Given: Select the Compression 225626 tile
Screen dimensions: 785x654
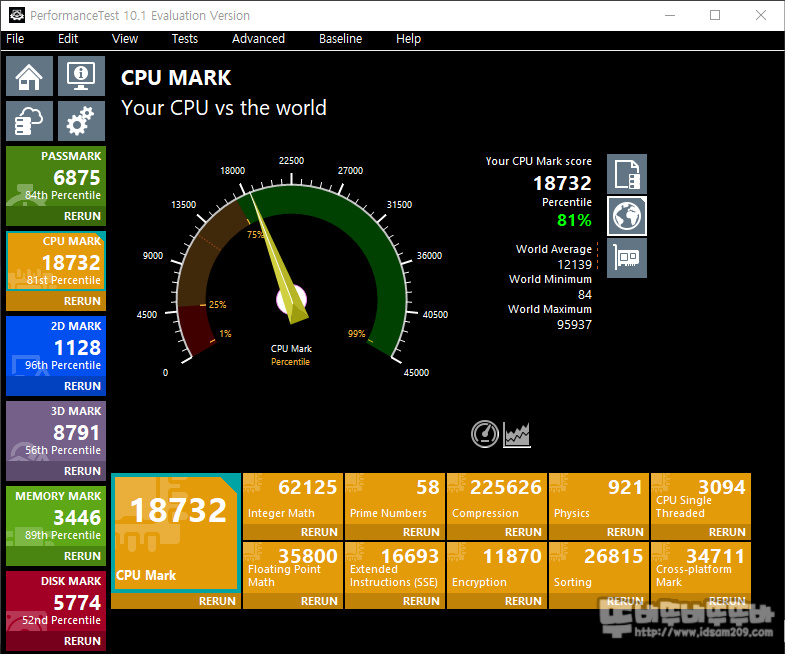Looking at the screenshot, I should [x=497, y=498].
